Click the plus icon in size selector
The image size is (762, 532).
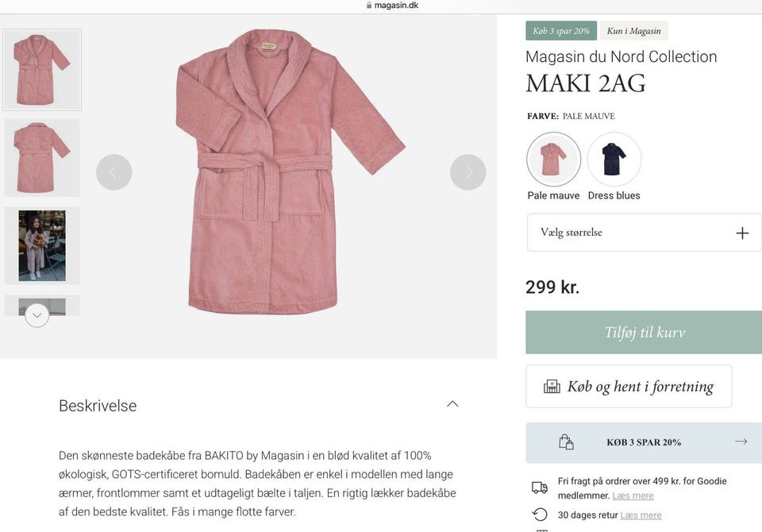[742, 233]
